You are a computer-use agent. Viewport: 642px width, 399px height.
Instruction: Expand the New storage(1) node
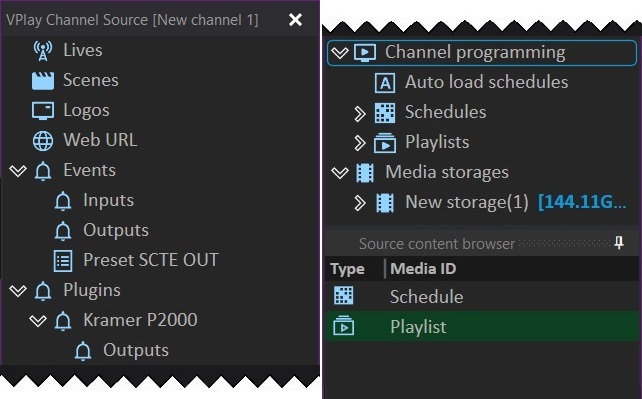tap(359, 203)
